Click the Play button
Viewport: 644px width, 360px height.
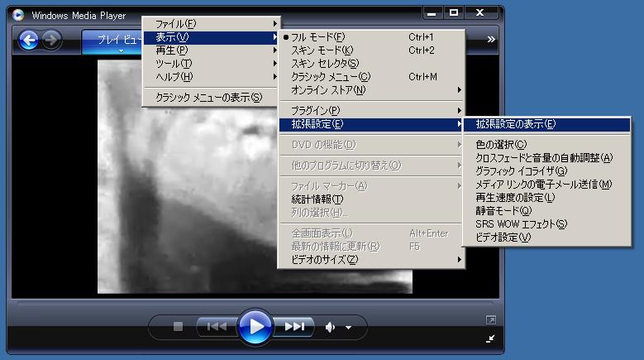(x=255, y=327)
